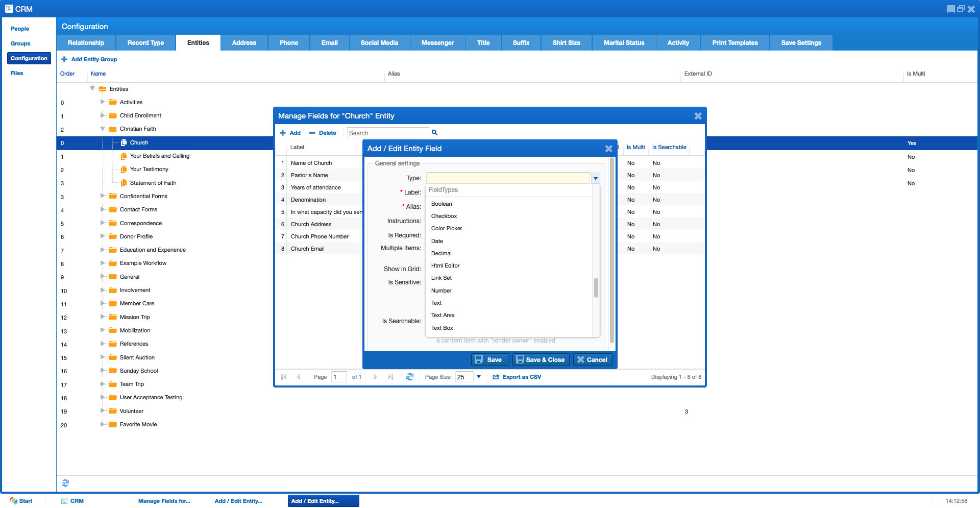Click Save & Close for the field
980x508 pixels.
pos(541,359)
